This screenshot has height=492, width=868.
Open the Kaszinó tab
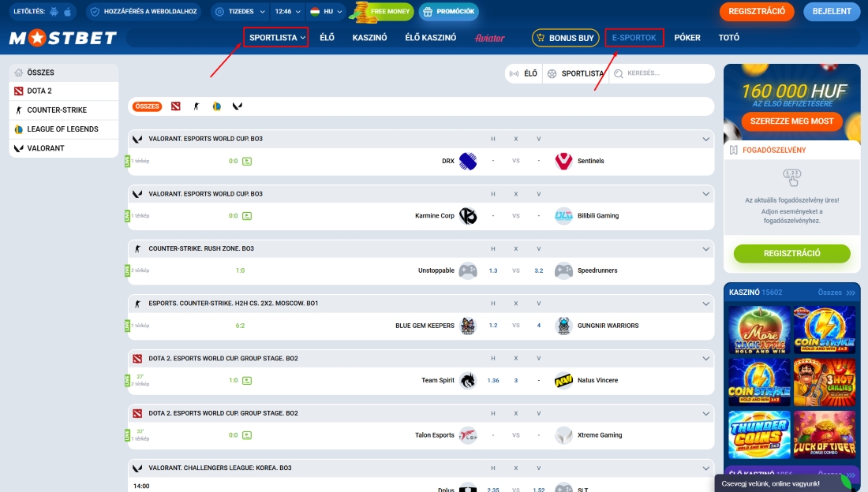tap(370, 38)
